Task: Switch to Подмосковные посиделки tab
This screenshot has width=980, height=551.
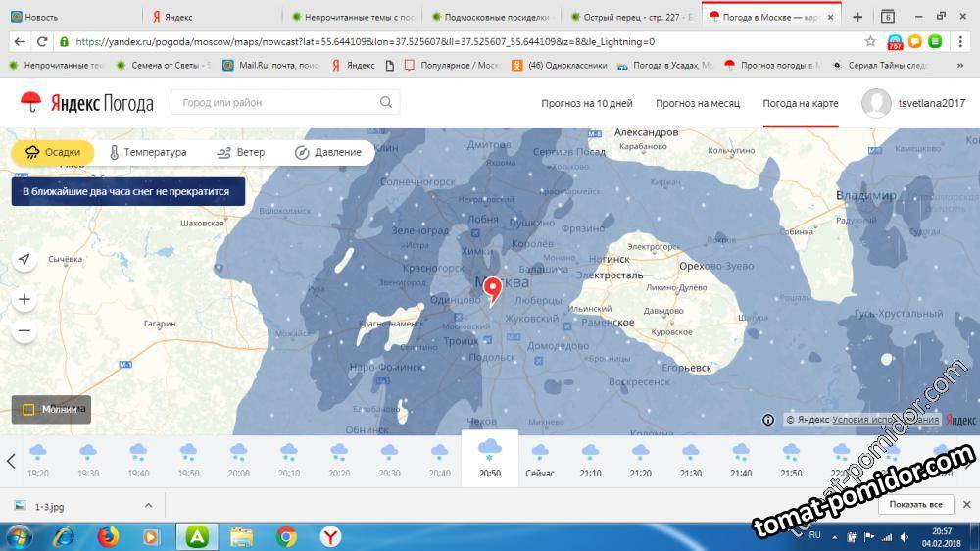Action: click(491, 17)
